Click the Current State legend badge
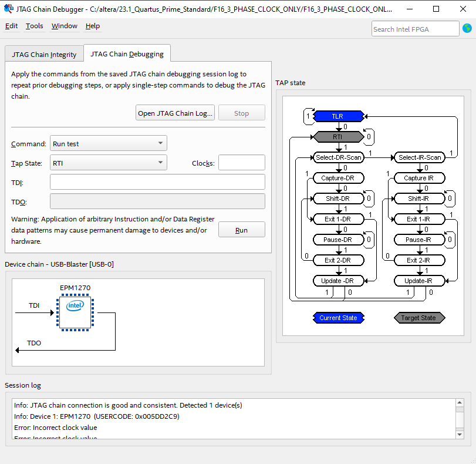The width and height of the screenshot is (476, 464). pos(338,318)
